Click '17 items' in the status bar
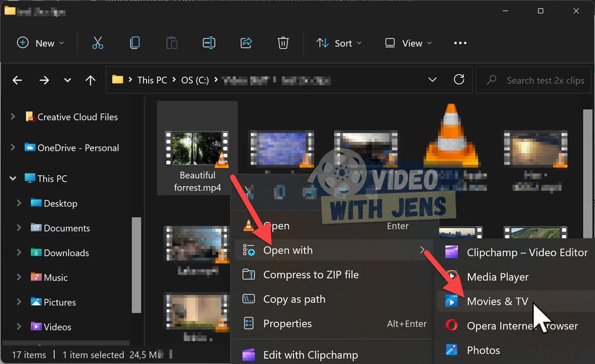The width and height of the screenshot is (595, 364). (29, 355)
